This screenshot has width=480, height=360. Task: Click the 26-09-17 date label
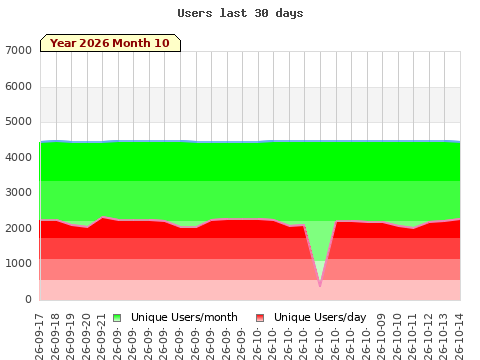[x=39, y=336]
